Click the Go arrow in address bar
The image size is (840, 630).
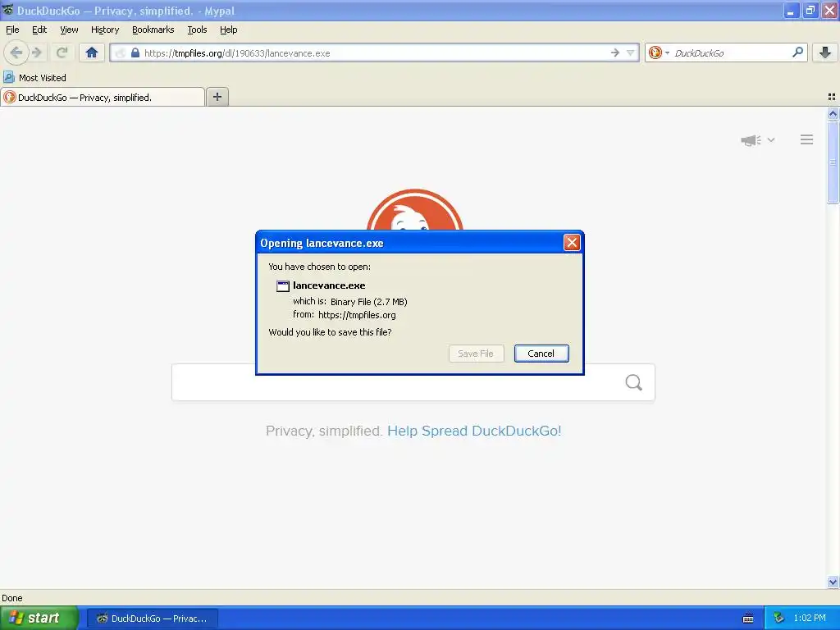[615, 52]
